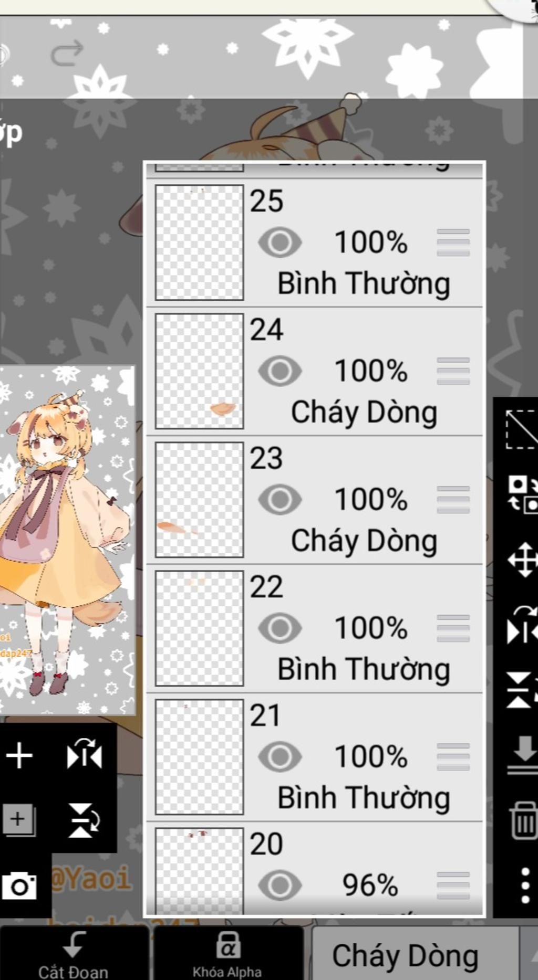Grab the reorder handle of layer 24

(x=453, y=371)
